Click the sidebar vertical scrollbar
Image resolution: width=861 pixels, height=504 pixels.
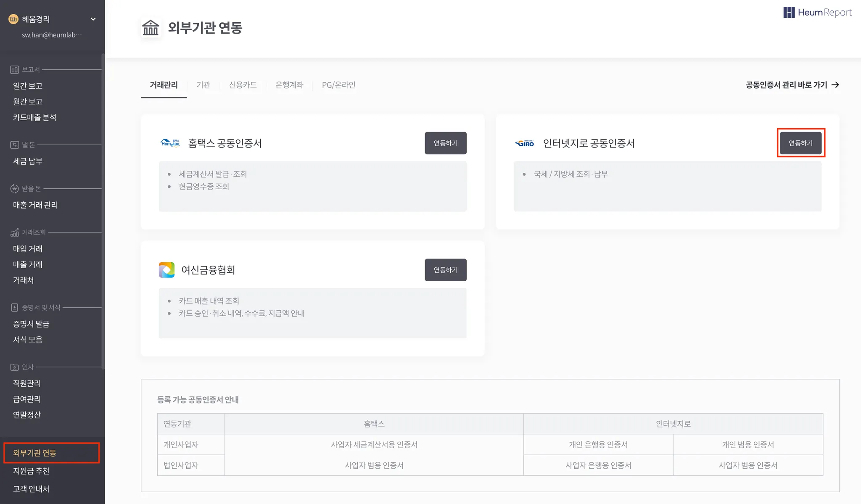(103, 210)
